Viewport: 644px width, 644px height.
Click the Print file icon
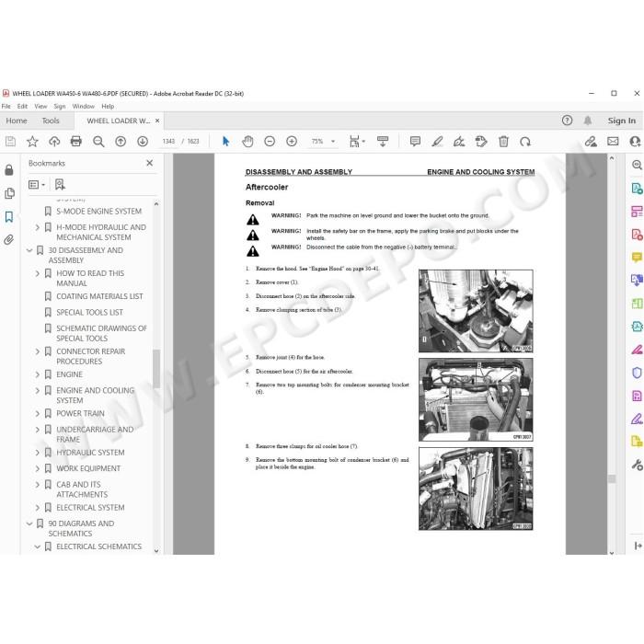click(76, 142)
